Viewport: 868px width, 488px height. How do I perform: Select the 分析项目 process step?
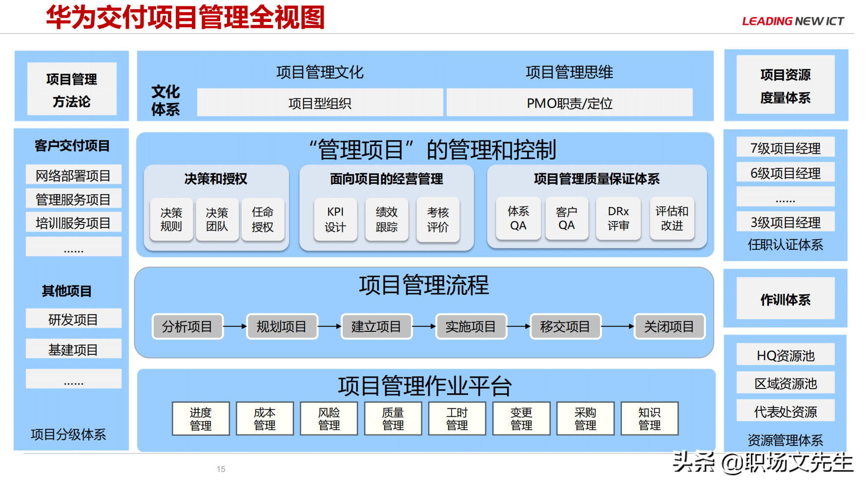click(x=188, y=326)
